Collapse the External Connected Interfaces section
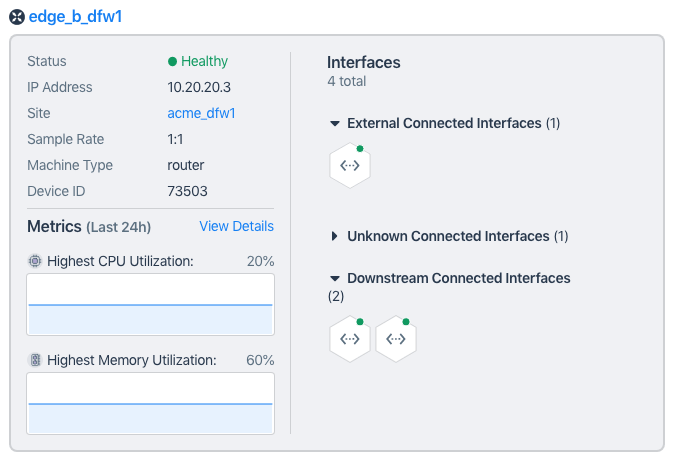This screenshot has height=461, width=674. 335,124
